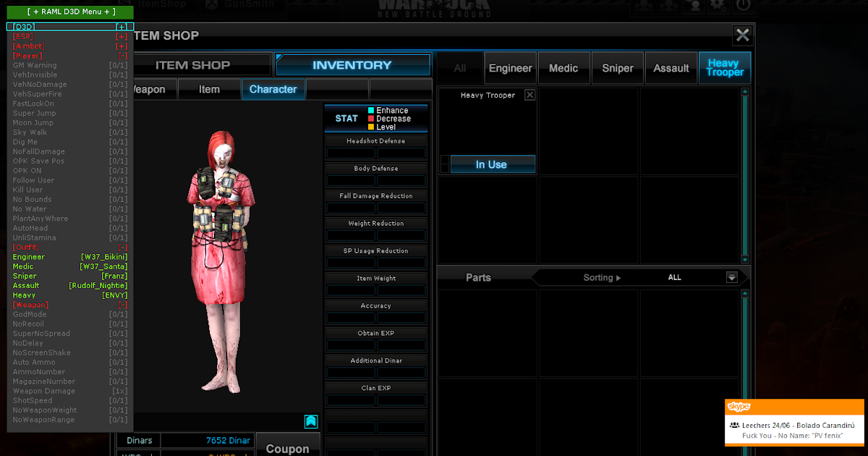The image size is (868, 456).
Task: Filter by the Assault class tab
Action: [671, 68]
